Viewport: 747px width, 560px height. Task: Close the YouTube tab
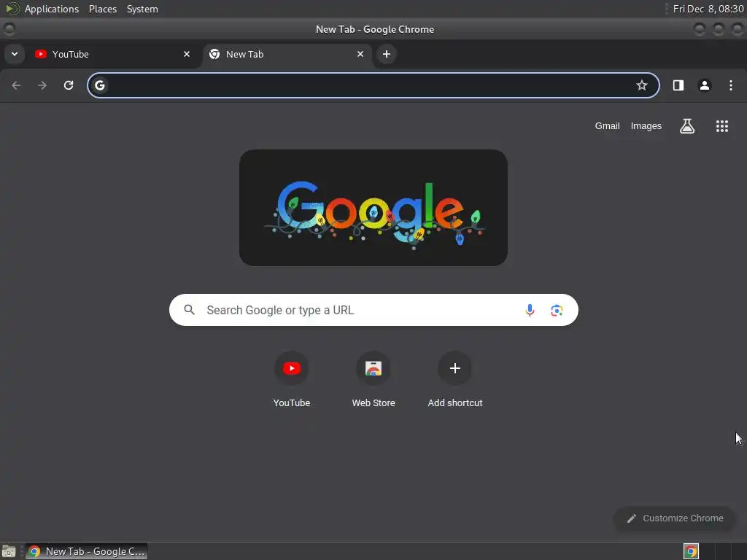[x=187, y=54]
